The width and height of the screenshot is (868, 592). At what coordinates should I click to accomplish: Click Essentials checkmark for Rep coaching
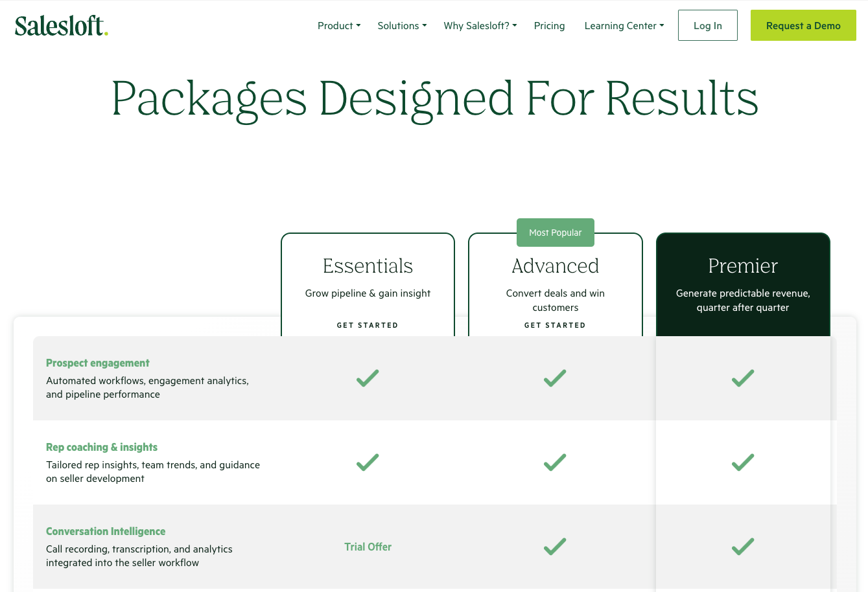click(x=368, y=462)
